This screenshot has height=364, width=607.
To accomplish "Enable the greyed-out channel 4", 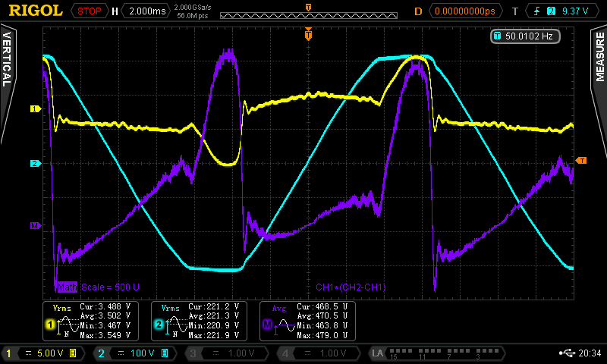I will (319, 353).
